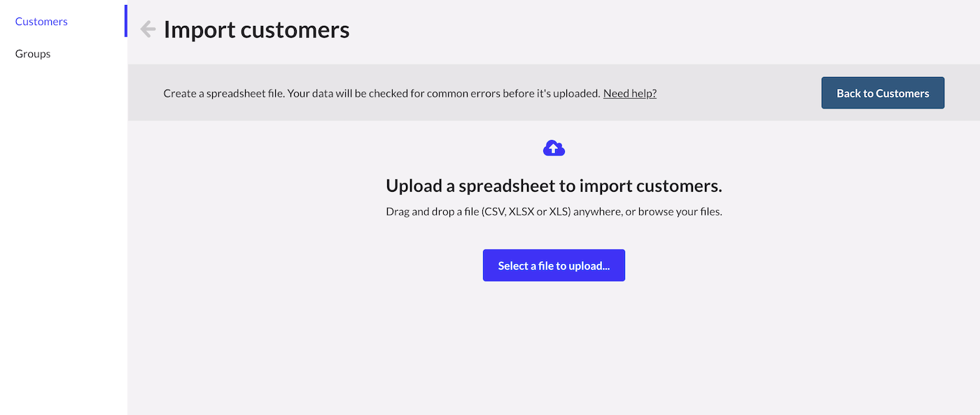Click the Import customers page title

(x=256, y=29)
